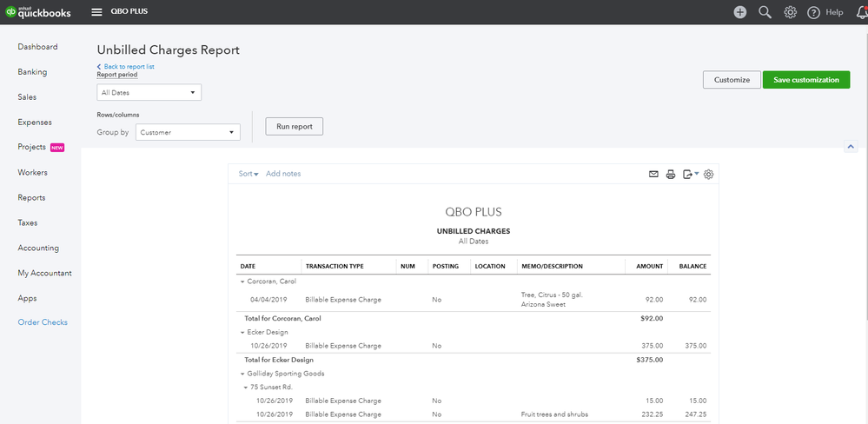Screen dimensions: 868x424
Task: Open the Report period dropdown
Action: 149,92
